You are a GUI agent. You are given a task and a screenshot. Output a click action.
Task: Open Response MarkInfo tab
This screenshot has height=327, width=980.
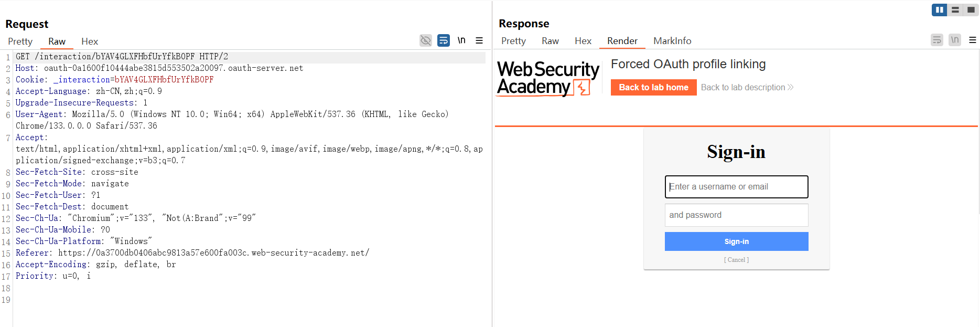click(672, 41)
